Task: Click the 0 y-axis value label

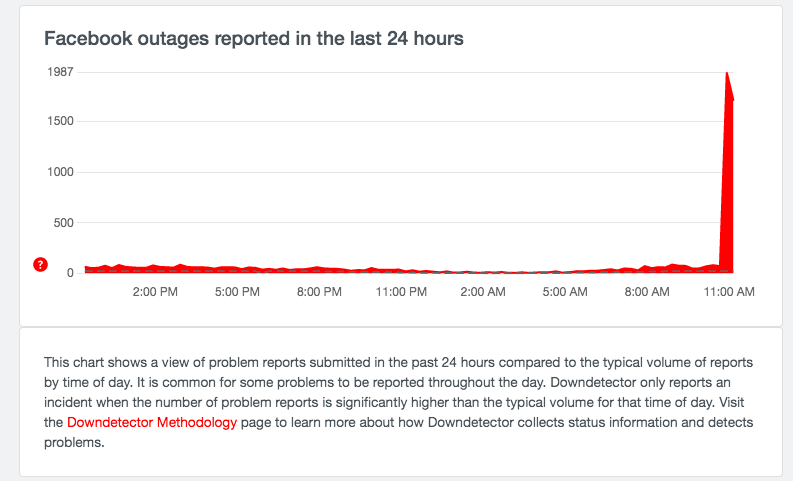Action: pyautogui.click(x=71, y=272)
